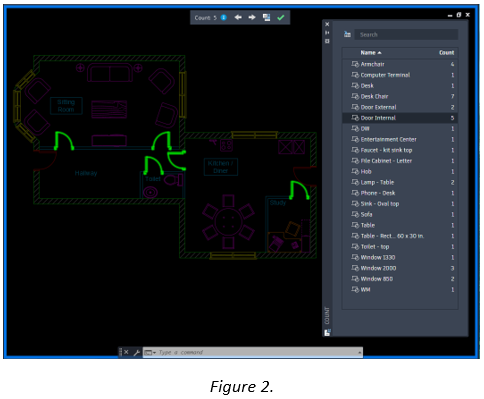
Task: Select the Lamp - Table row
Action: click(400, 182)
